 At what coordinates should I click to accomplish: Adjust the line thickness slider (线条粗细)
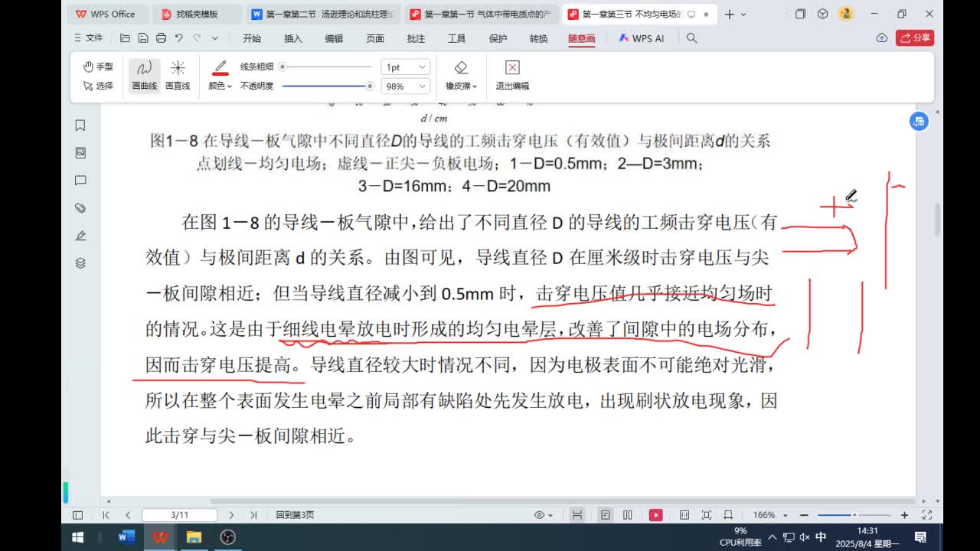(x=327, y=67)
